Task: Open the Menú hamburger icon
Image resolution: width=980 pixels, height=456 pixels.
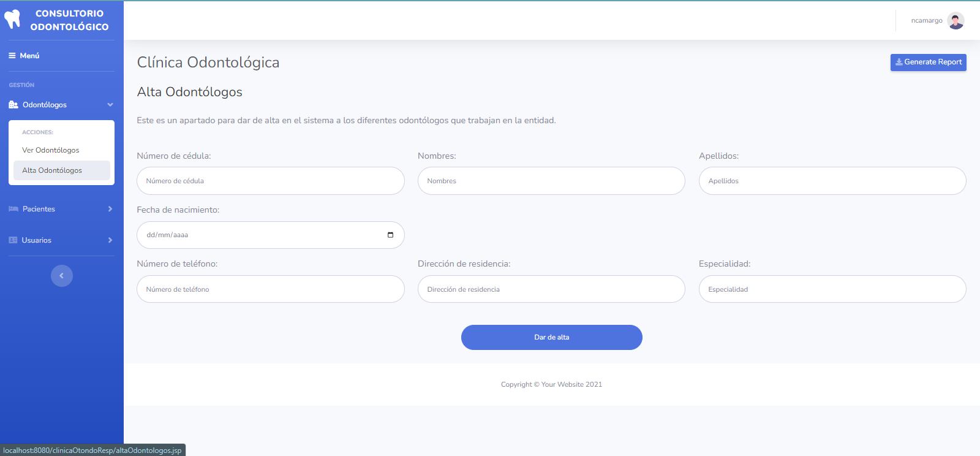Action: pos(12,56)
